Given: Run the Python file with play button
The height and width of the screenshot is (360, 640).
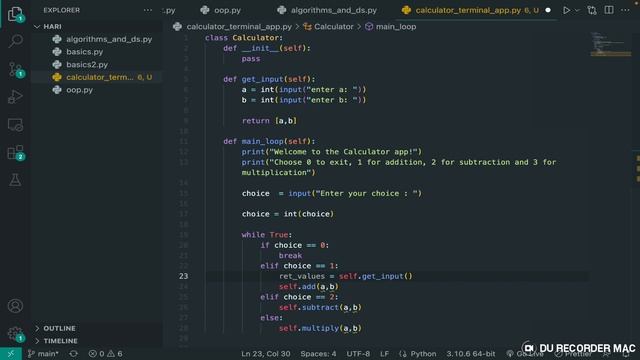Looking at the screenshot, I should pos(566,10).
